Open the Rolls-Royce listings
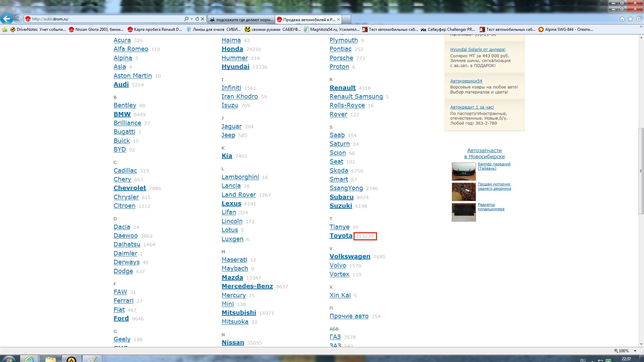Viewport: 644px width, 362px height. [x=347, y=105]
